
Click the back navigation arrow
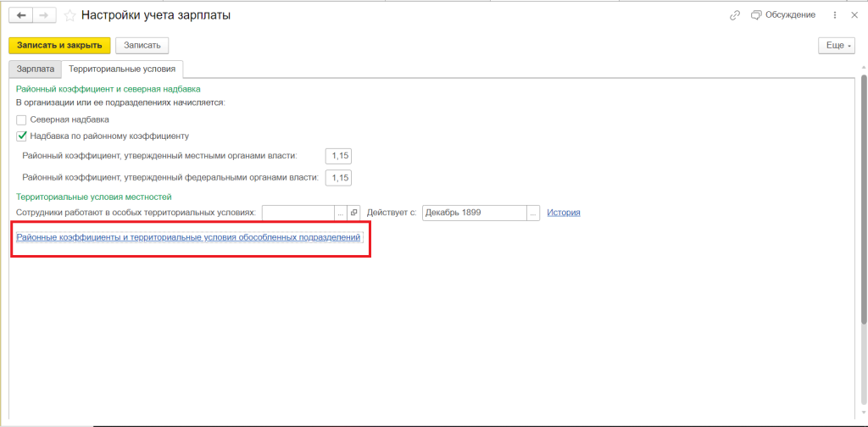21,15
